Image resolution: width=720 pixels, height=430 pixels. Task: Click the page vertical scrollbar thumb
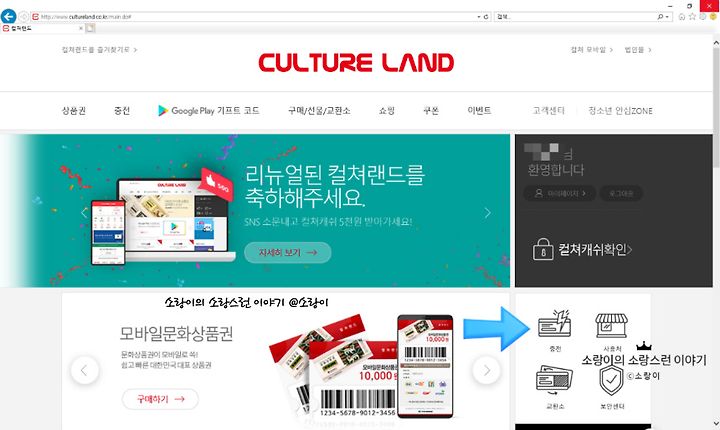click(x=716, y=107)
